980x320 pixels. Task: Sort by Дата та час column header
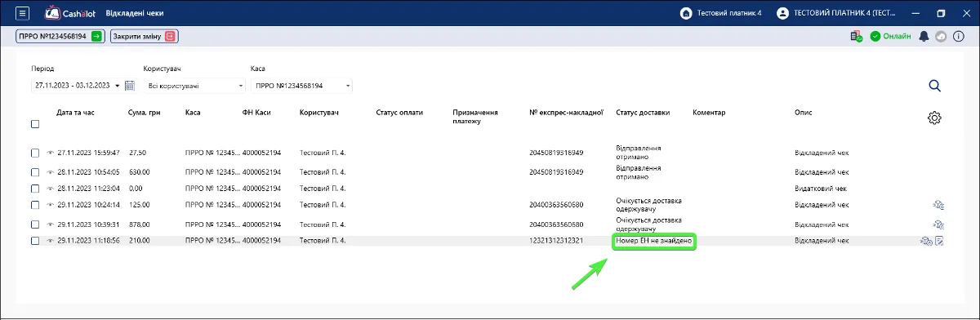(76, 112)
